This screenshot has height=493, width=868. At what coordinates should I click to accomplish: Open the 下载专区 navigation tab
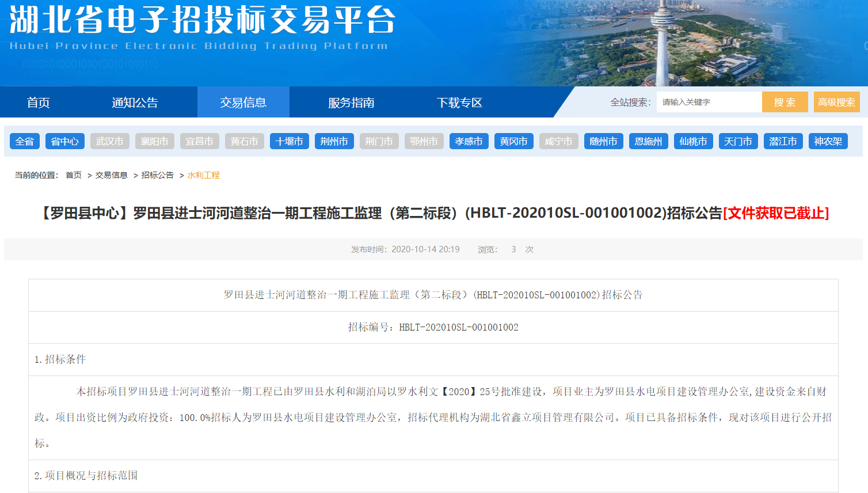459,103
